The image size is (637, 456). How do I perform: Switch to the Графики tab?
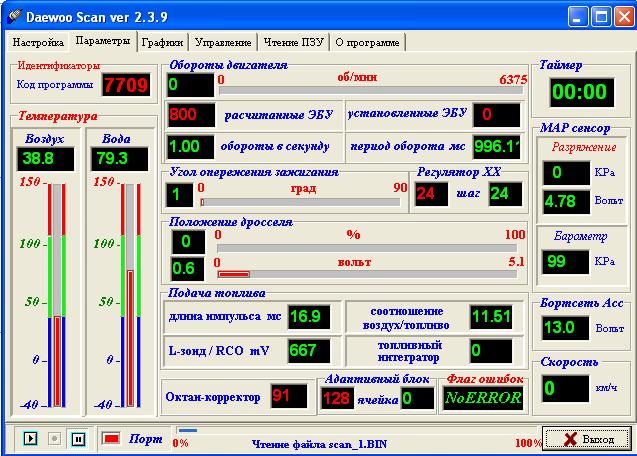click(x=161, y=43)
